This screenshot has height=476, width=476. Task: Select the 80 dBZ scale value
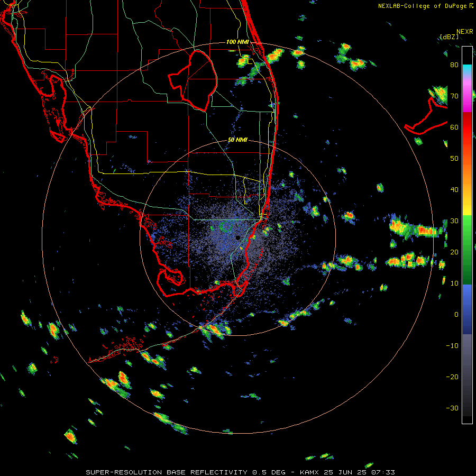pyautogui.click(x=454, y=65)
